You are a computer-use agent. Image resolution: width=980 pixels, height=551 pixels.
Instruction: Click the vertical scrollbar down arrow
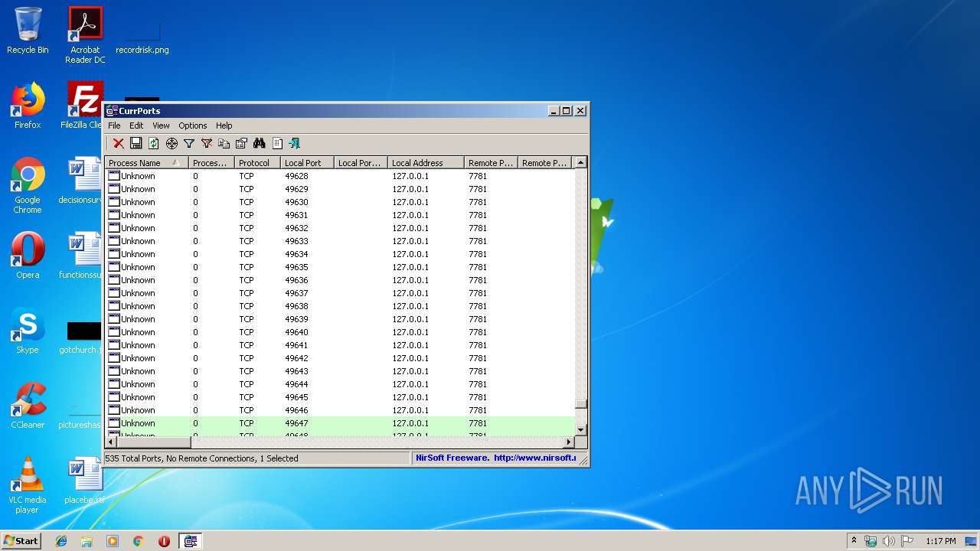click(580, 429)
